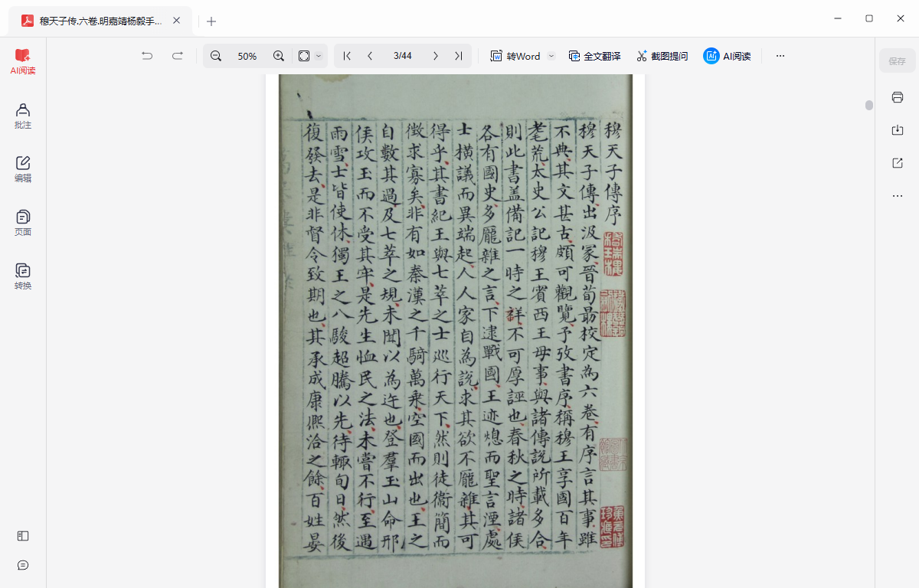This screenshot has width=919, height=588.
Task: Go to the previous page
Action: point(370,56)
